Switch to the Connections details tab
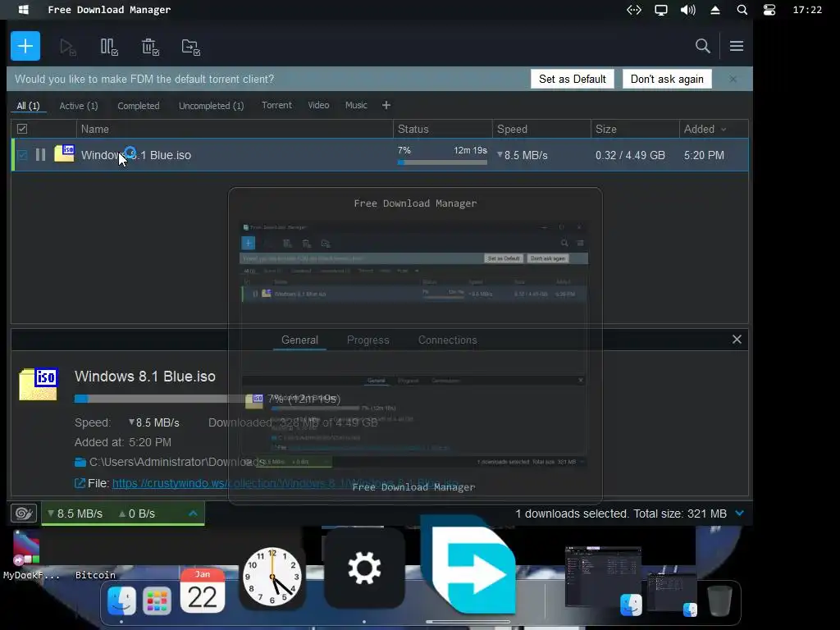Image resolution: width=840 pixels, height=630 pixels. 447,340
